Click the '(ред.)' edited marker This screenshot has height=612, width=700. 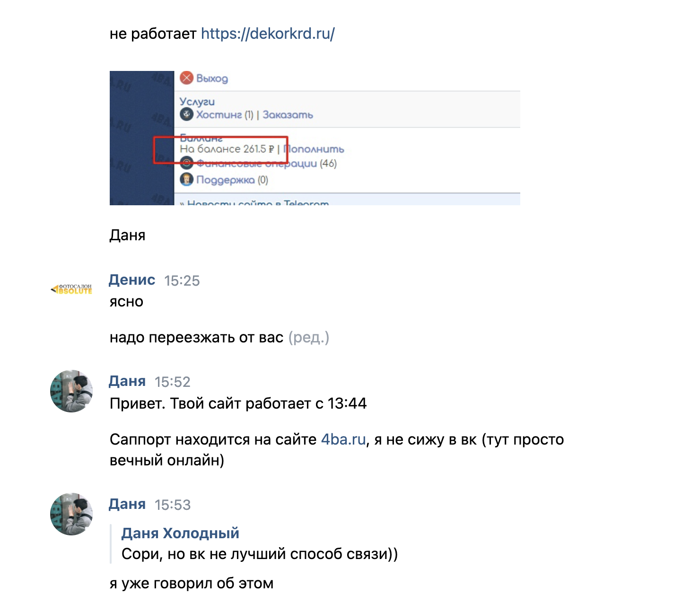point(309,337)
